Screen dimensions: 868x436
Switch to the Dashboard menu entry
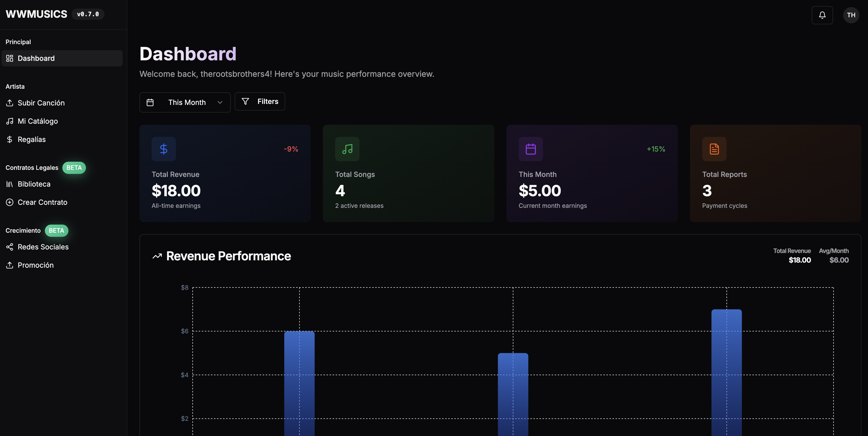pos(36,58)
